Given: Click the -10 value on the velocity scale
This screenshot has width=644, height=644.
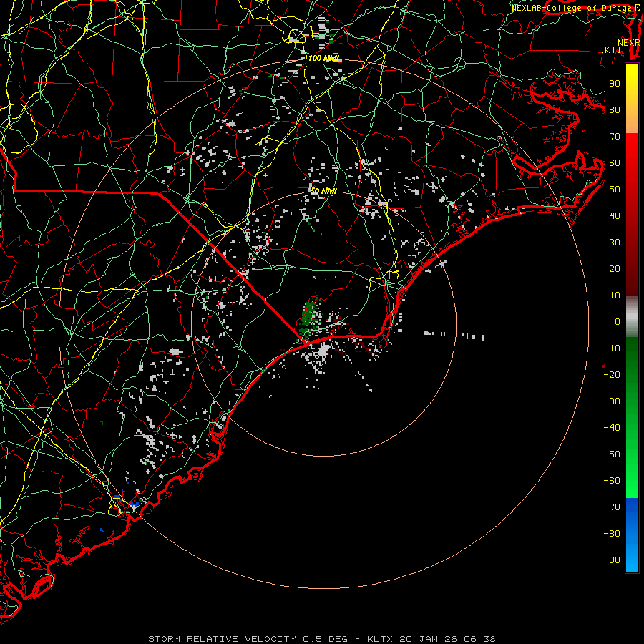Looking at the screenshot, I should coord(612,348).
